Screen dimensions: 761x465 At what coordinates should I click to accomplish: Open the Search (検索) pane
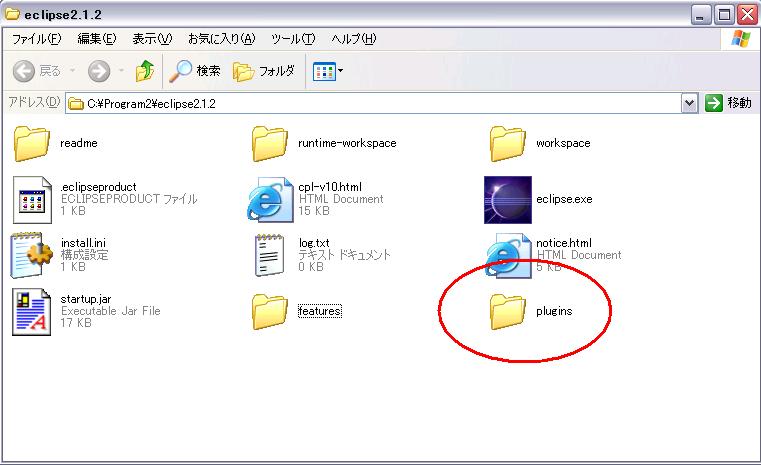click(x=195, y=71)
